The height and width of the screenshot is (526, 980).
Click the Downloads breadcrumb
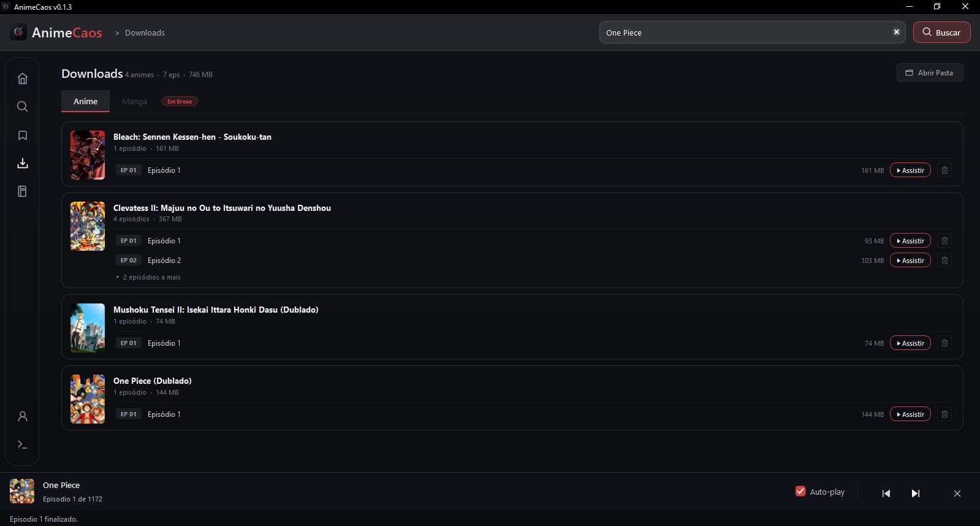tap(145, 32)
